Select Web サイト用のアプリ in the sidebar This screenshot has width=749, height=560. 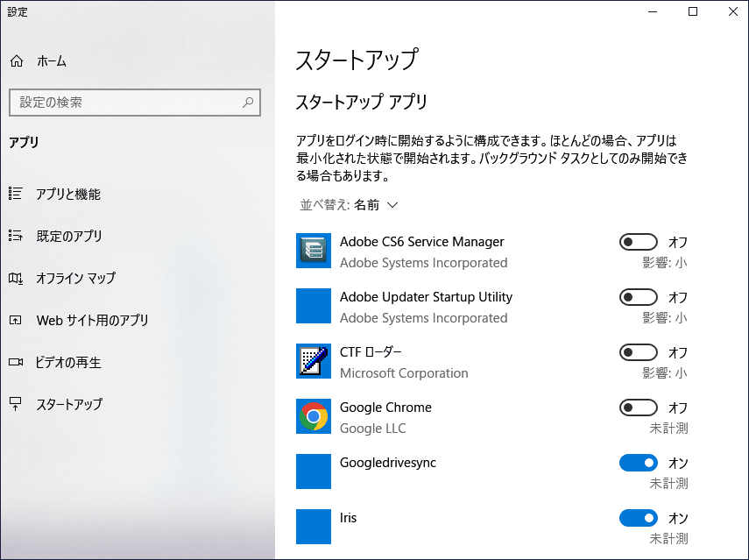tap(16, 320)
